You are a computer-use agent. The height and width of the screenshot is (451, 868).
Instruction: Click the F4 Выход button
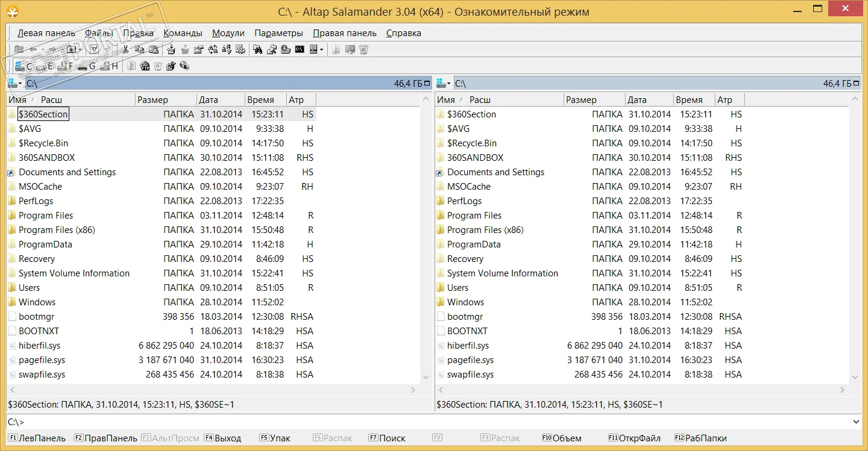(222, 438)
